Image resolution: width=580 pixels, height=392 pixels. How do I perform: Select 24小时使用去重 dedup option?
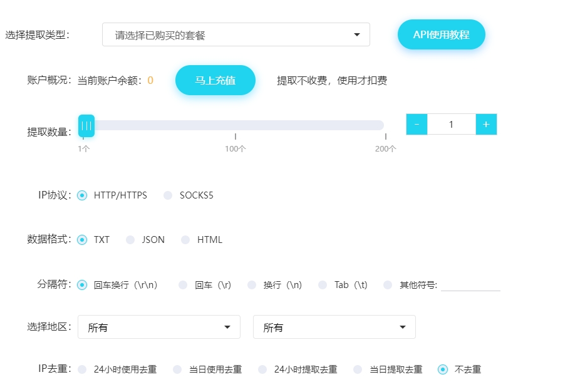[82, 369]
